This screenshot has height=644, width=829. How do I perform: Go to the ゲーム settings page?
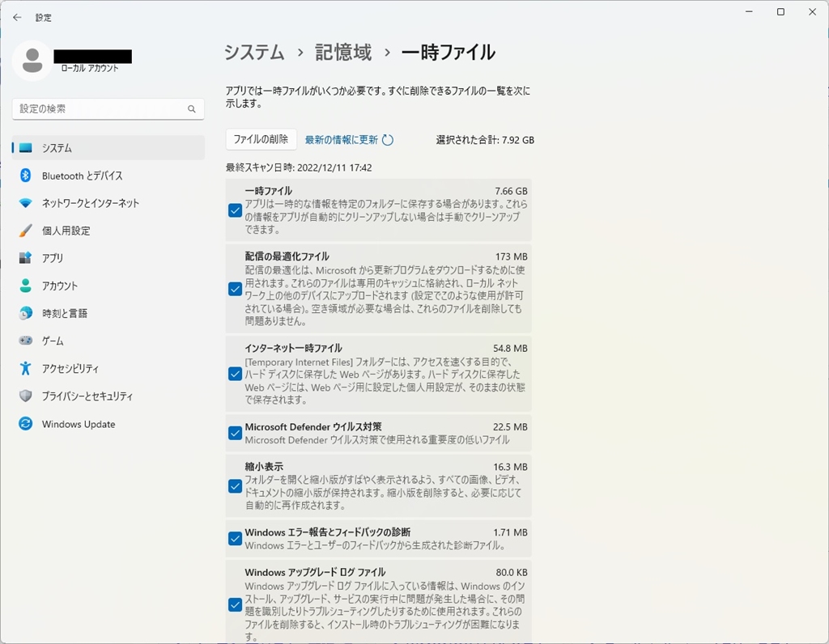pos(108,341)
